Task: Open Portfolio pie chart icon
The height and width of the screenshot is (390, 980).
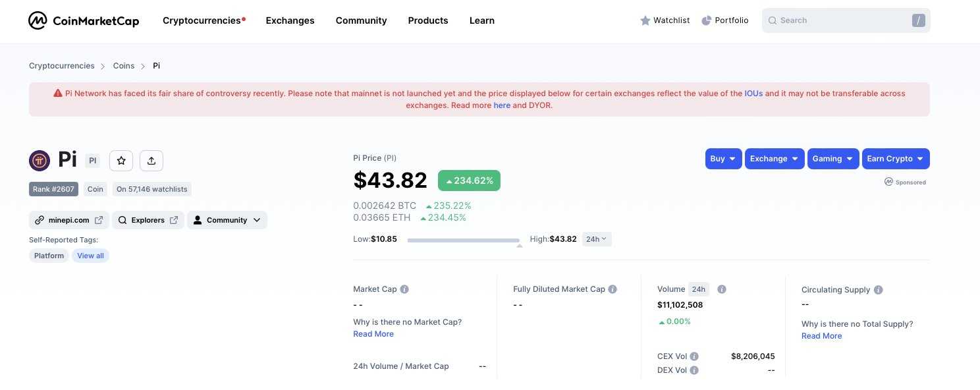Action: click(x=707, y=20)
